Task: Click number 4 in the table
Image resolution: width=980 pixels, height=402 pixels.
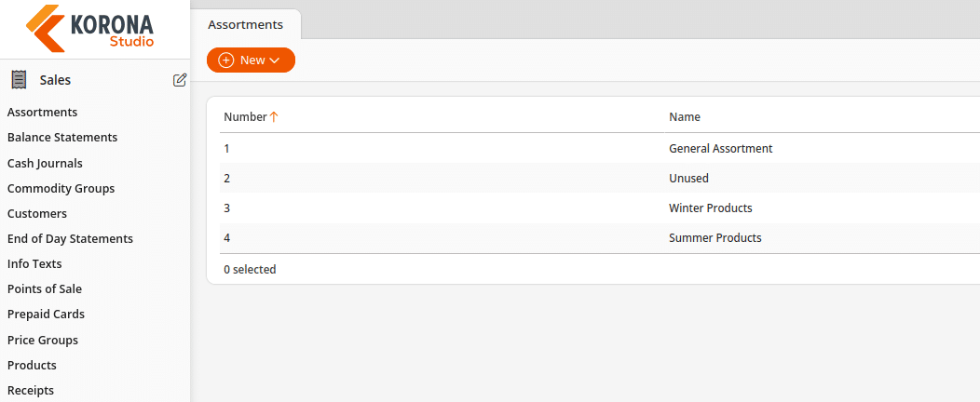Action: (x=227, y=238)
